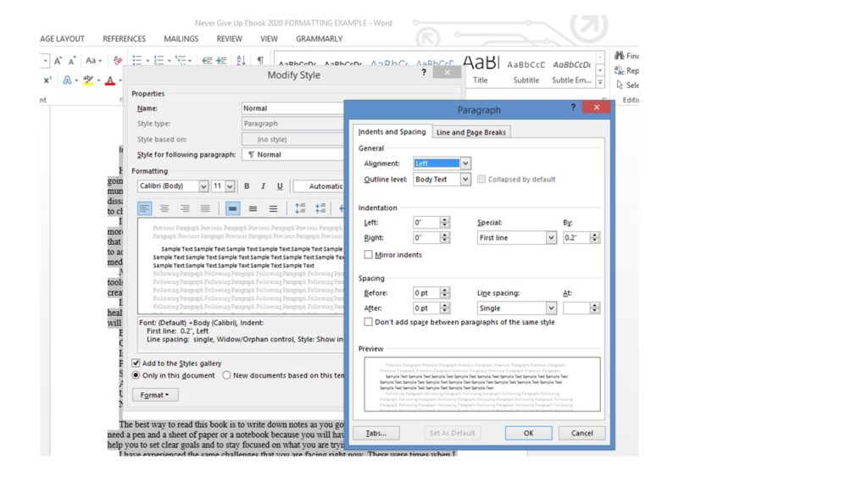Click the Tabs... button
The height and width of the screenshot is (488, 868).
click(x=376, y=433)
